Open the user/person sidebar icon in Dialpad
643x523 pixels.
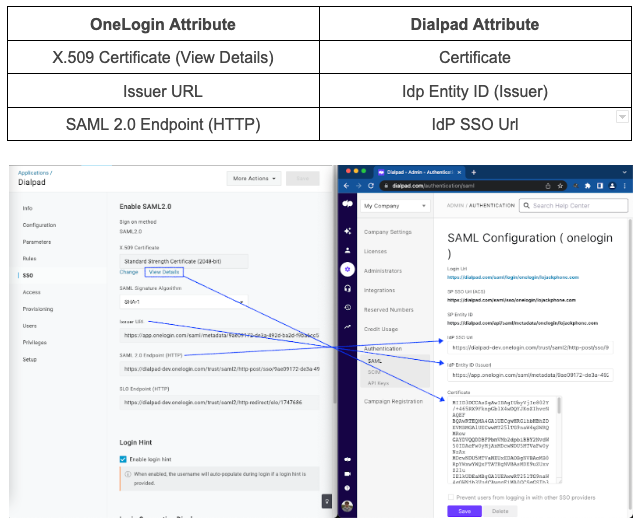pos(347,250)
